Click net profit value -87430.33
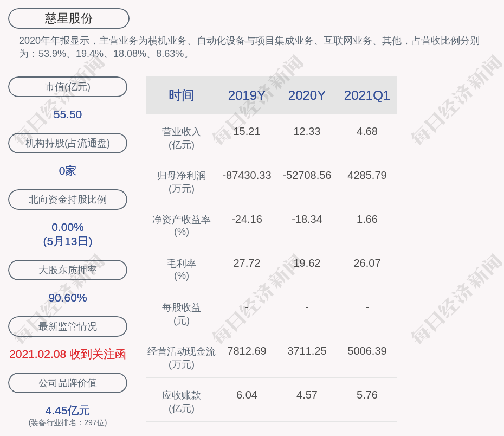 click(x=247, y=175)
